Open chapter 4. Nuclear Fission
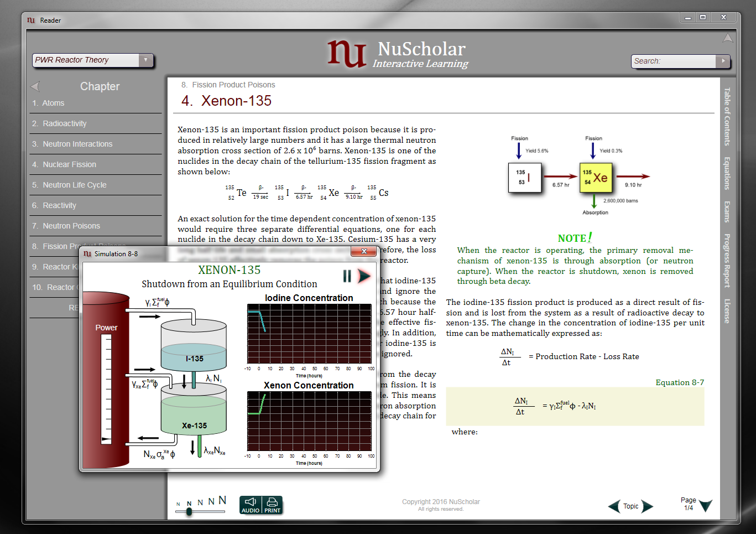 (96, 164)
